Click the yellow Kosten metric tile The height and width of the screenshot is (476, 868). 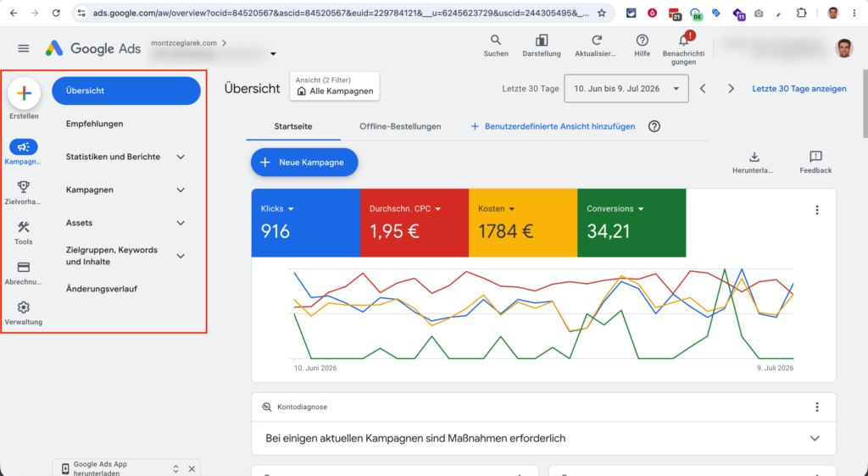(522, 223)
